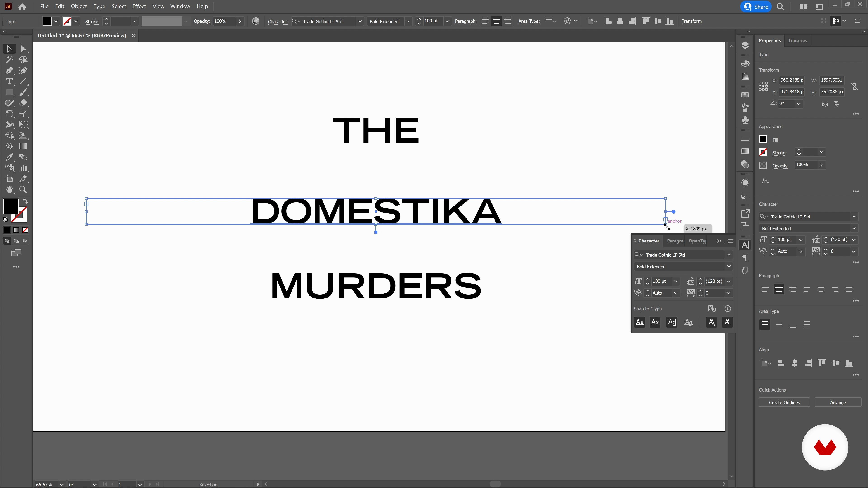This screenshot has height=488, width=868.
Task: Select the Scale tool
Action: (x=23, y=114)
